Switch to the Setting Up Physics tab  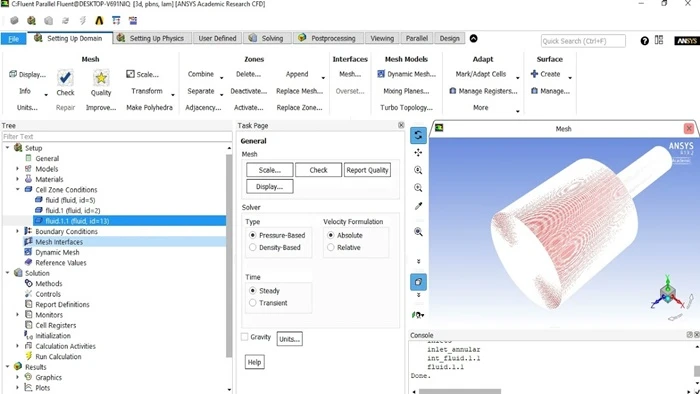[x=151, y=38]
